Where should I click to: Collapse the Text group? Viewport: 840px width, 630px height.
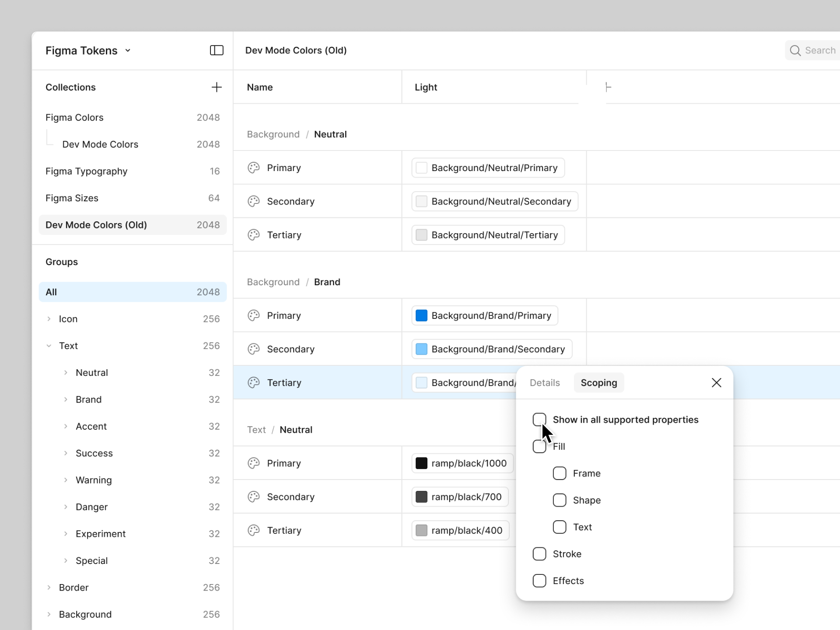point(49,346)
